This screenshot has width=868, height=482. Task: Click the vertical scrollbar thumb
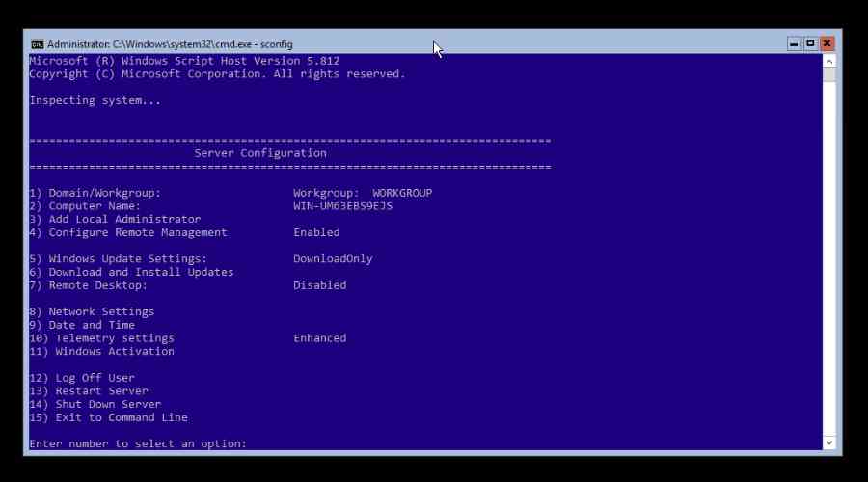tap(828, 74)
